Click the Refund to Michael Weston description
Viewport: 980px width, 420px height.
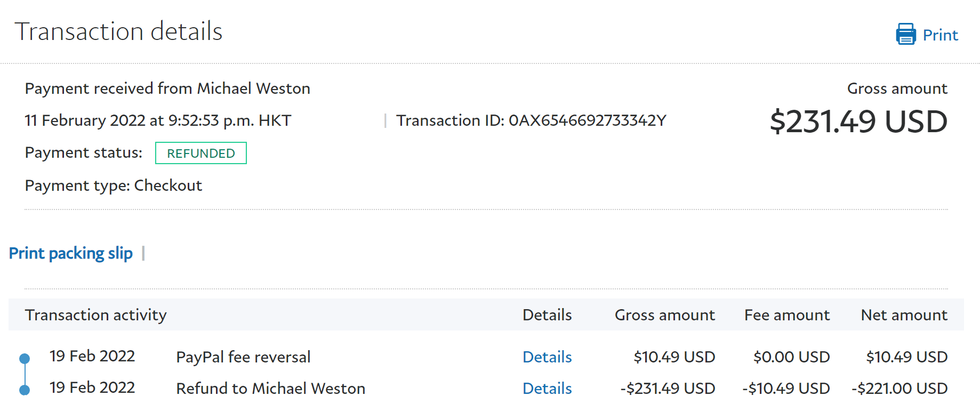click(x=270, y=389)
